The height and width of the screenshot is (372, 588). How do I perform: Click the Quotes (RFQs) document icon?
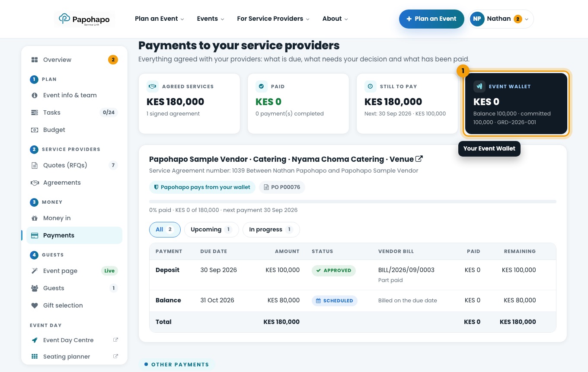pos(35,165)
